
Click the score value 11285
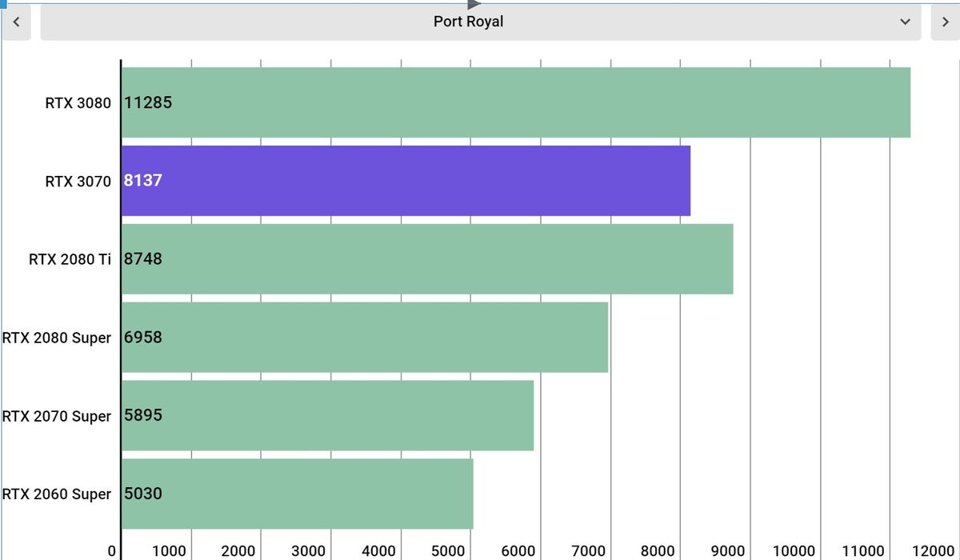(x=148, y=102)
